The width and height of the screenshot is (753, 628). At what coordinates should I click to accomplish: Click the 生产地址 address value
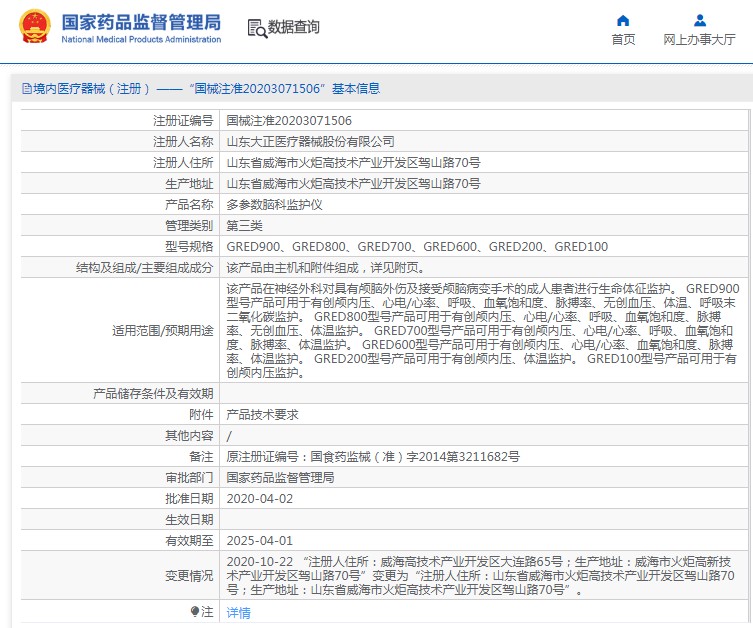pos(353,184)
